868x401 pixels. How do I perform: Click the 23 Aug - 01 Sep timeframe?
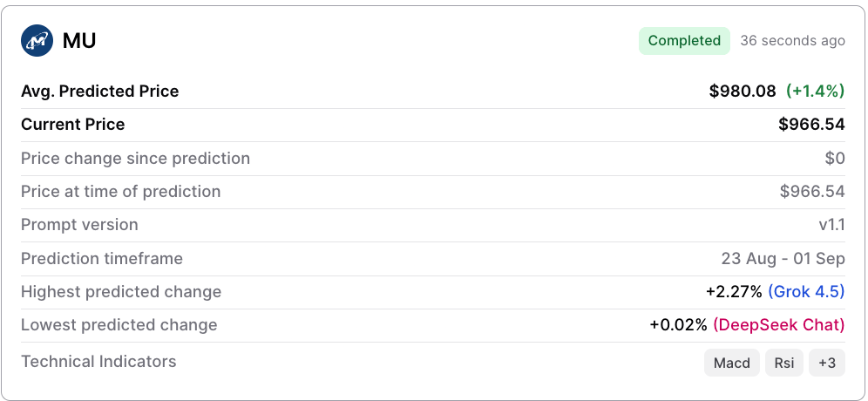click(x=783, y=259)
